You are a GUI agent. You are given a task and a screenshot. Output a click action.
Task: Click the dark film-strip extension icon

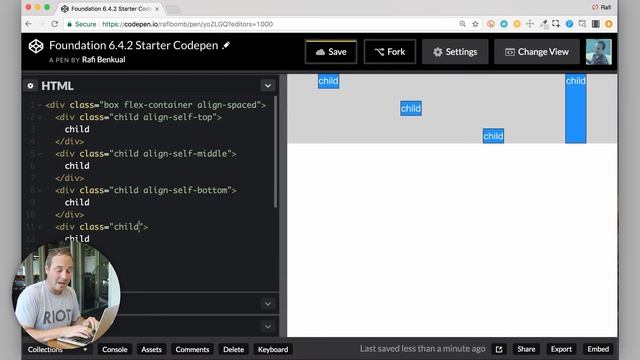click(x=596, y=24)
